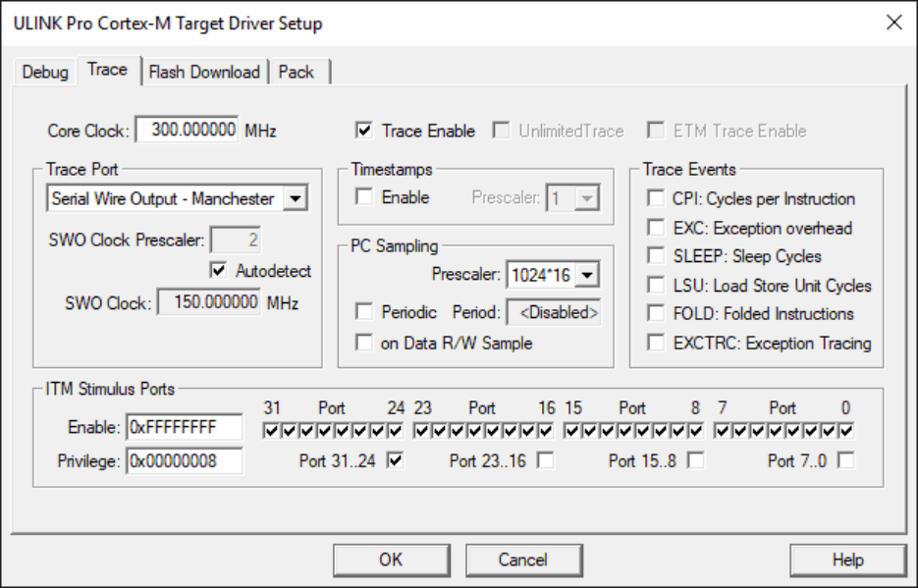Uncheck ITM stimulus port 24 checkbox
Screen dimensions: 918x588
(396, 431)
